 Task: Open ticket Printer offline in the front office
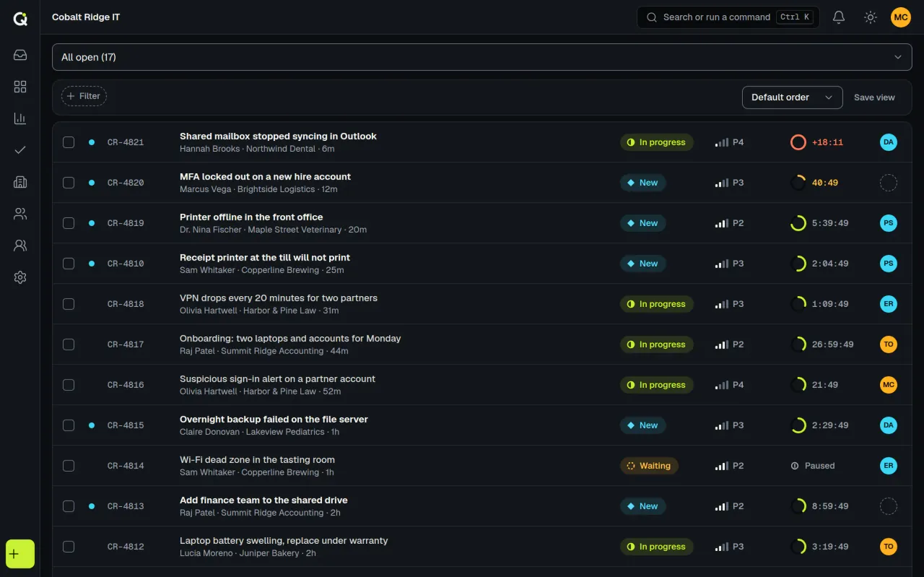click(251, 217)
